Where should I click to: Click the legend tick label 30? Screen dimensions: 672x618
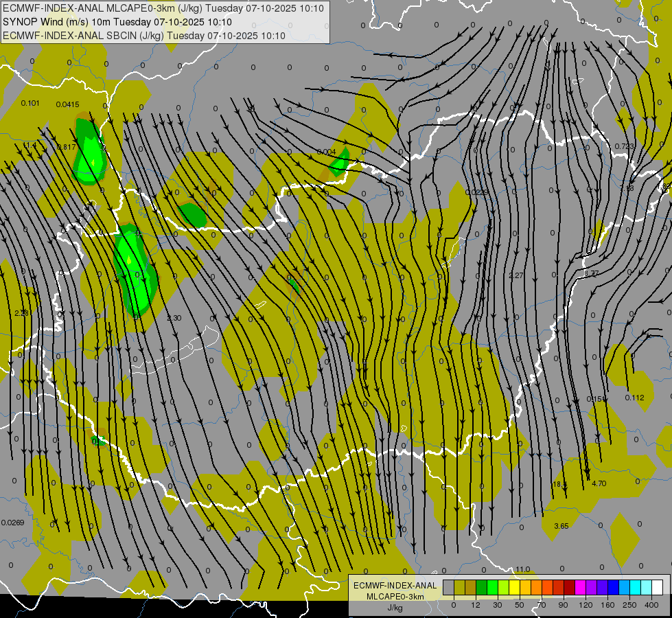click(497, 605)
